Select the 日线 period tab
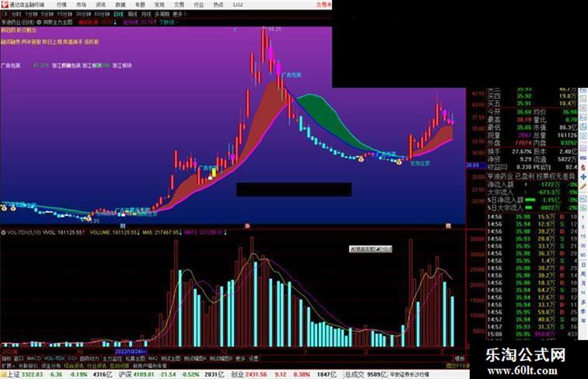 pos(118,14)
